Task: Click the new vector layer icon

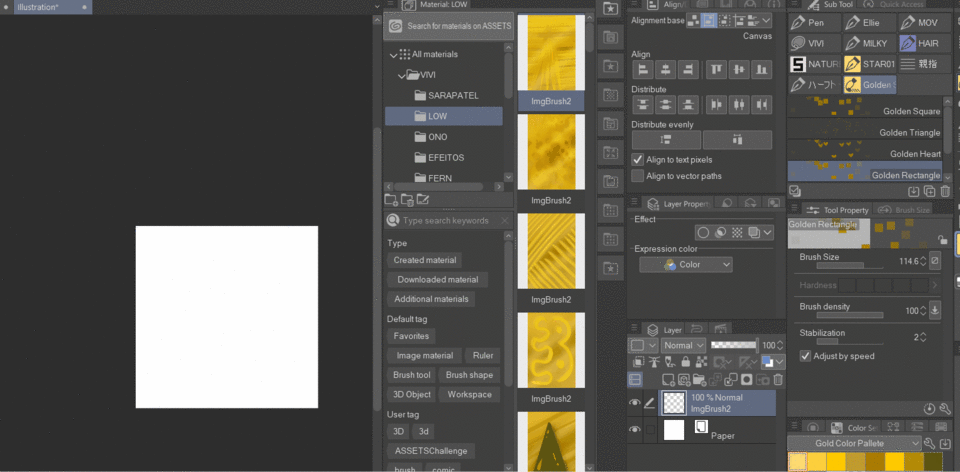Action: [684, 380]
